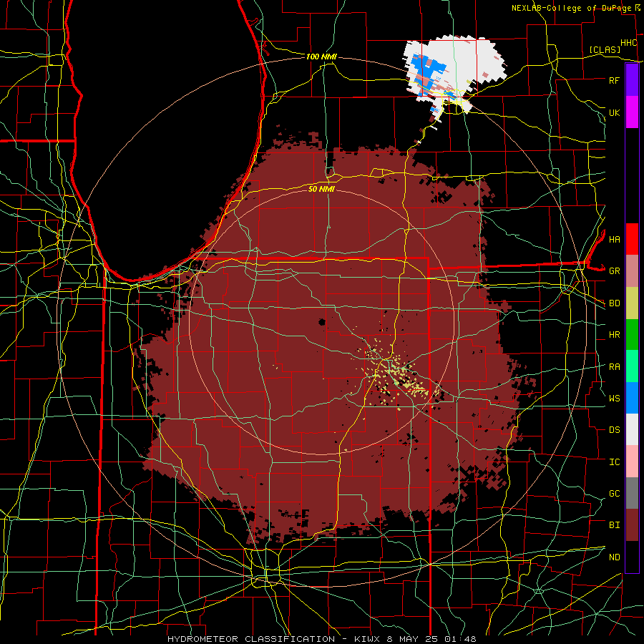The image size is (644, 644).
Task: Click the HHC product label
Action: pyautogui.click(x=628, y=43)
